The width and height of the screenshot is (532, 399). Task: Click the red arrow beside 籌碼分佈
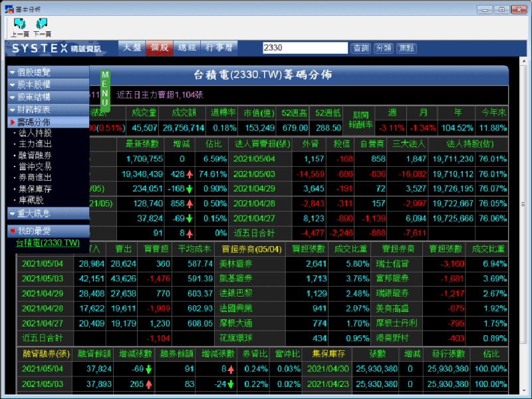[x=13, y=122]
